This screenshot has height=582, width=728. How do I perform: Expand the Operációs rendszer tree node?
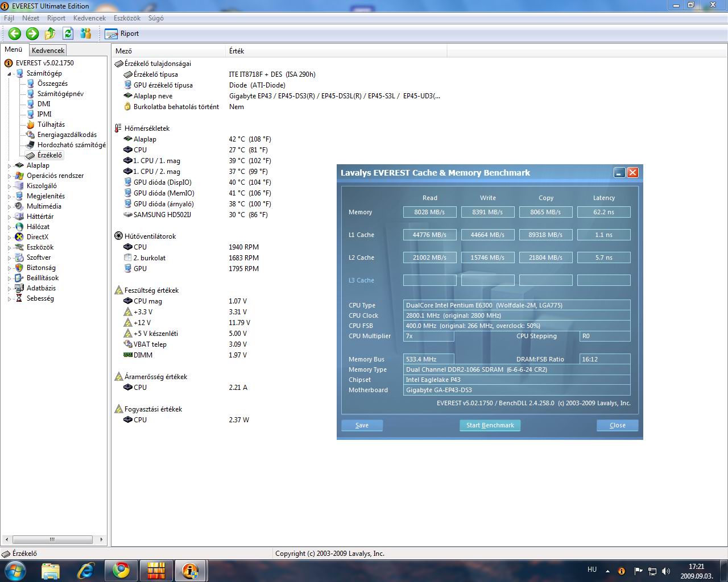9,176
